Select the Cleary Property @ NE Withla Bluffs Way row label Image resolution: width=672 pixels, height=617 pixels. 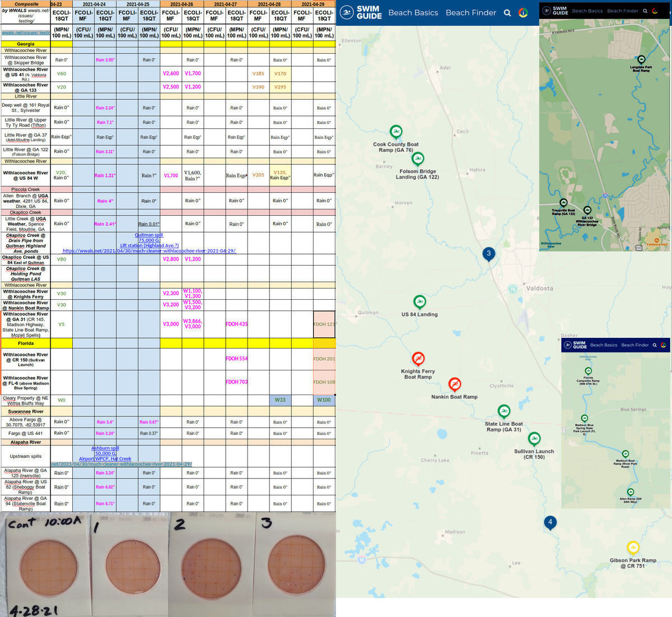click(x=26, y=401)
